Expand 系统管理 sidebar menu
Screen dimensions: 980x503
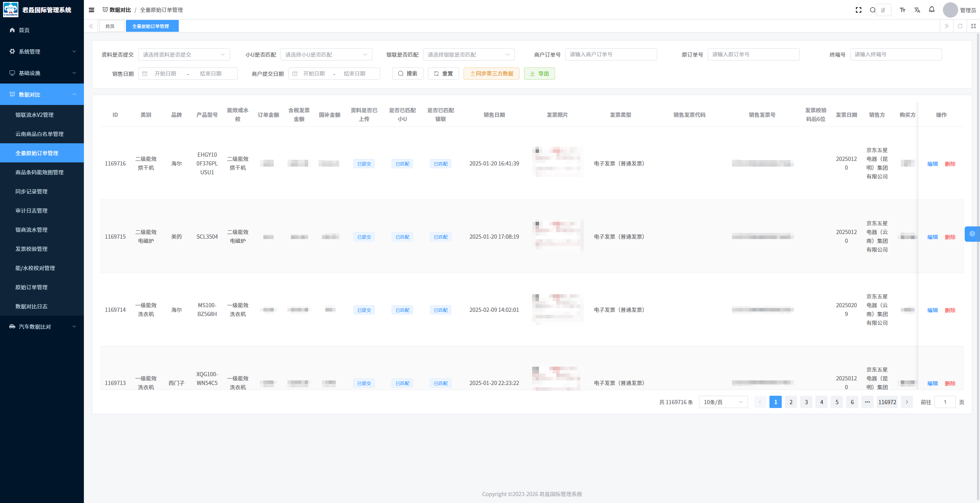pyautogui.click(x=42, y=51)
